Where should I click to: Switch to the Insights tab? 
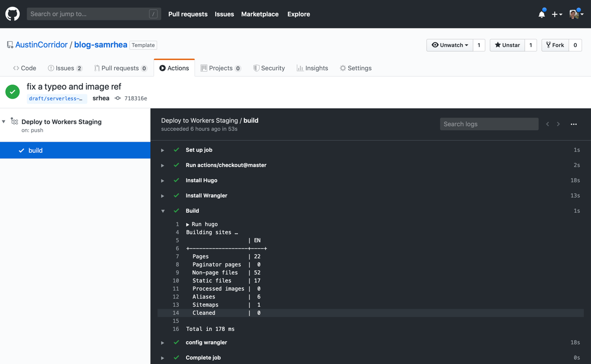pos(312,68)
